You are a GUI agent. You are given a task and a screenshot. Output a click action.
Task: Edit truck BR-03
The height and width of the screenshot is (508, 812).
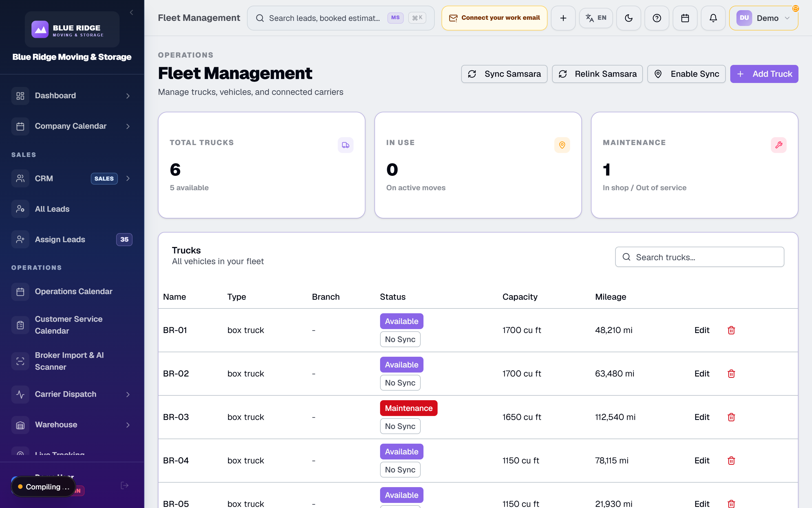[x=701, y=417]
